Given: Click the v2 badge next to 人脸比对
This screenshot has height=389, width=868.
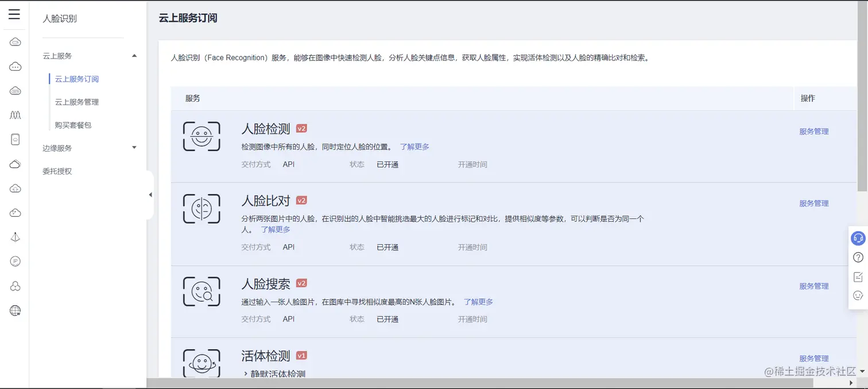Looking at the screenshot, I should tap(301, 201).
